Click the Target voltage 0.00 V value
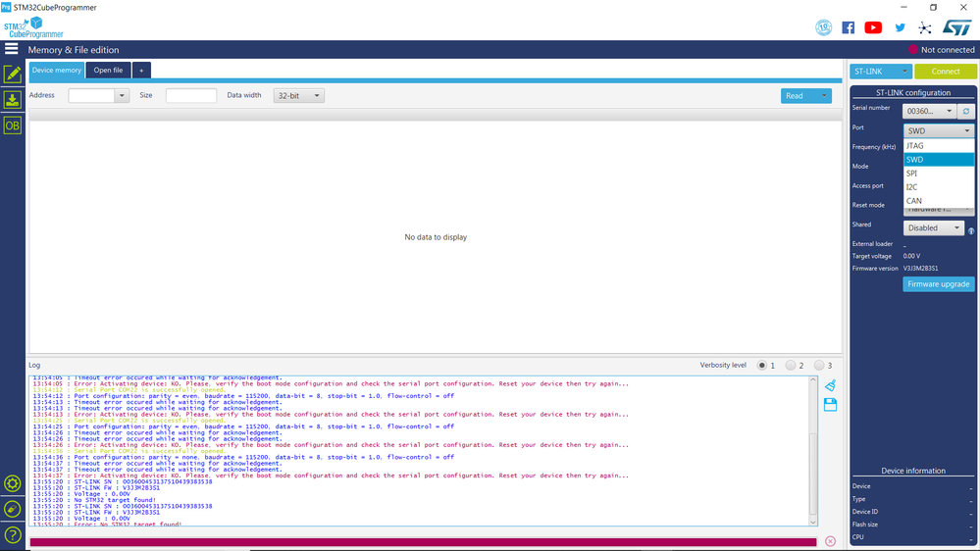Screen dimensions: 980x551 tap(911, 256)
